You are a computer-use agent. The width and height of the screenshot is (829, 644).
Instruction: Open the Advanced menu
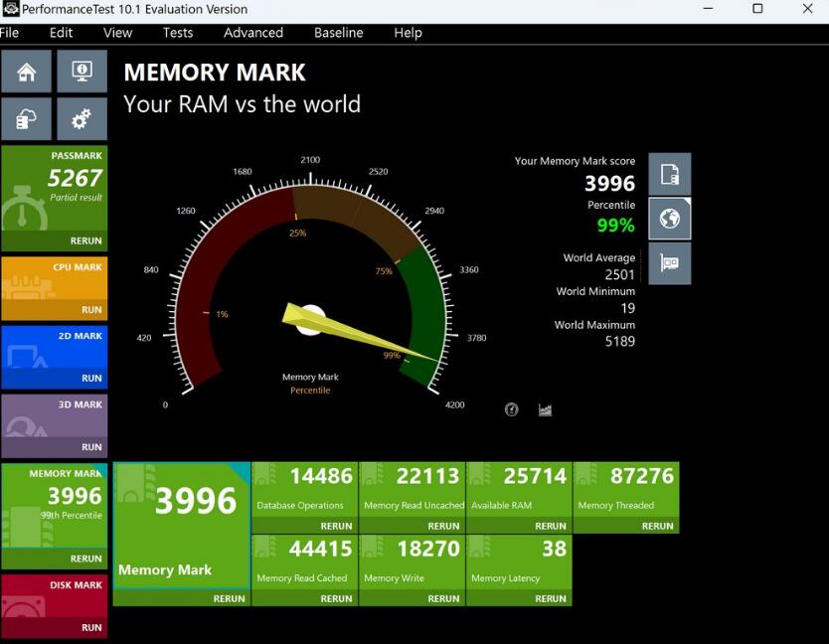pyautogui.click(x=253, y=33)
